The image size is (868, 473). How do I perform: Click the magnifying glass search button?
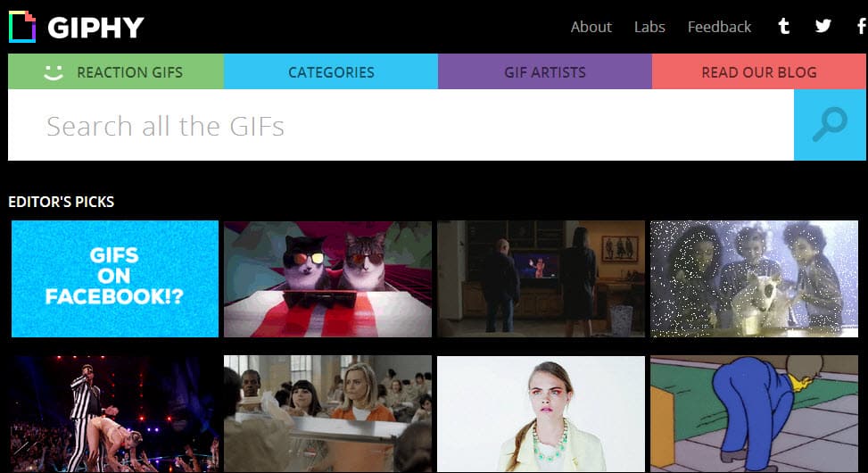point(830,125)
